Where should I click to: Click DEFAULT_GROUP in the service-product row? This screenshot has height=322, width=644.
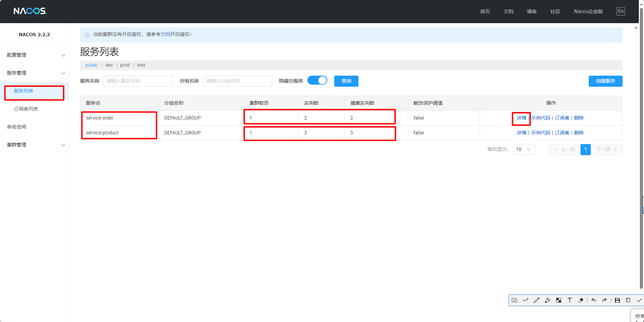click(x=182, y=133)
